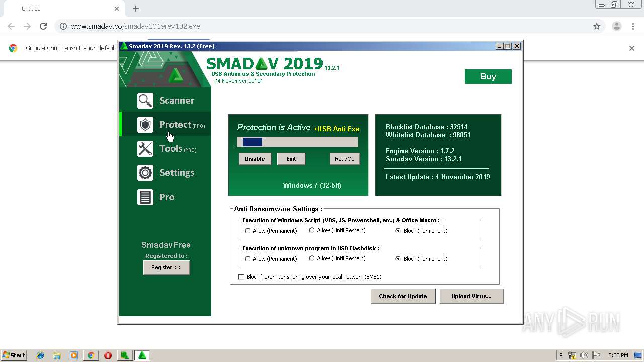Reload the Chrome page
The width and height of the screenshot is (644, 362).
click(x=43, y=26)
